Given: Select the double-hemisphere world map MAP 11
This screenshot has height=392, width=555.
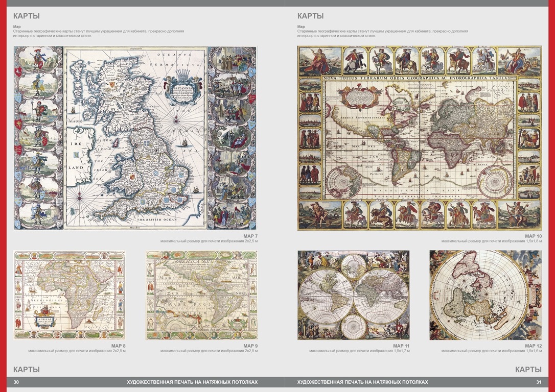Looking at the screenshot, I should pyautogui.click(x=354, y=295).
